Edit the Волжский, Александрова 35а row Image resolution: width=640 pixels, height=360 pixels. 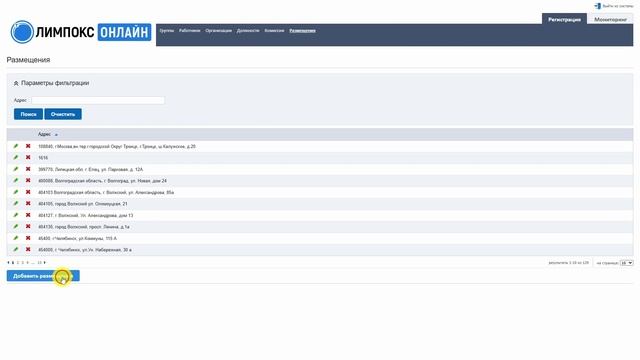(16, 192)
